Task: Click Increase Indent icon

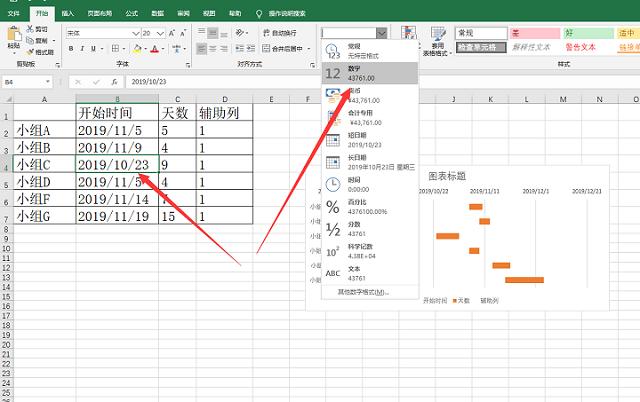Action: [251, 49]
